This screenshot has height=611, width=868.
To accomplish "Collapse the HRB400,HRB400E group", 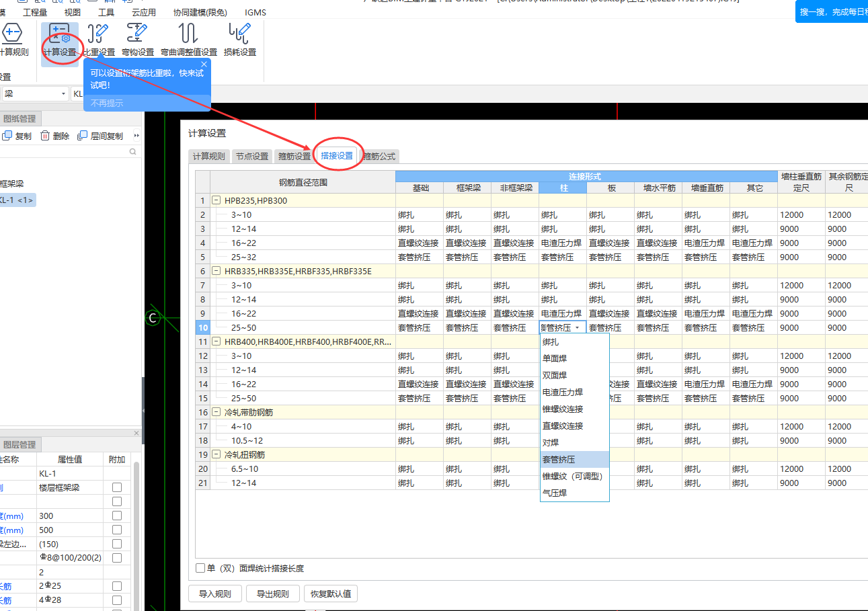I will click(x=216, y=341).
